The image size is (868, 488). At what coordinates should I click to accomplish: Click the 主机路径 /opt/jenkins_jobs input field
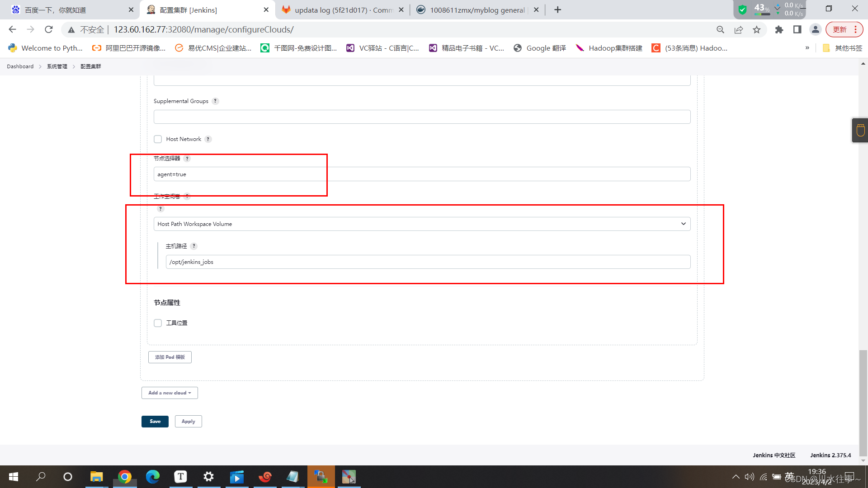click(428, 262)
